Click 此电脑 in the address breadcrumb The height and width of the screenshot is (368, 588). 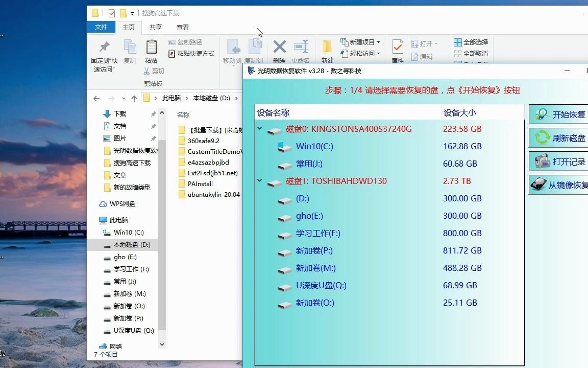[x=171, y=98]
